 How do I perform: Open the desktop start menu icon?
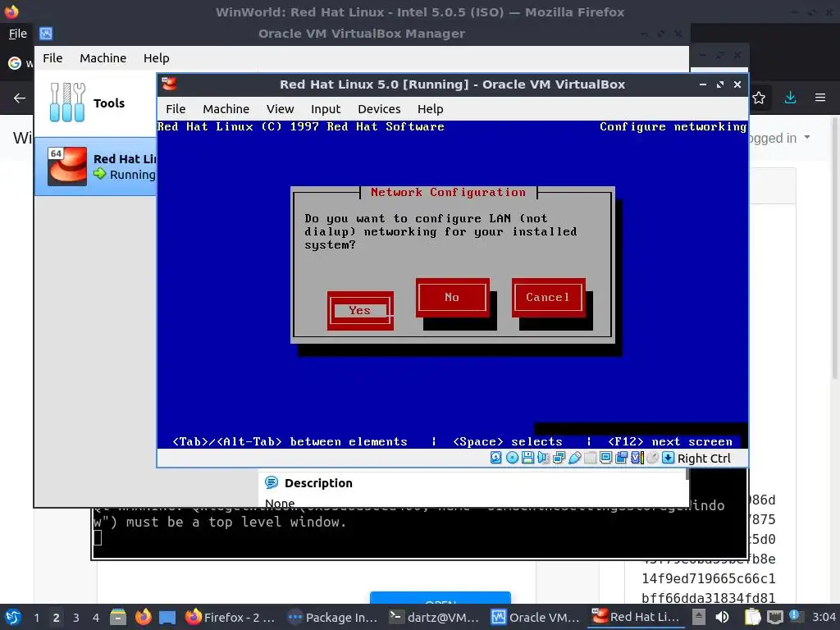point(13,617)
